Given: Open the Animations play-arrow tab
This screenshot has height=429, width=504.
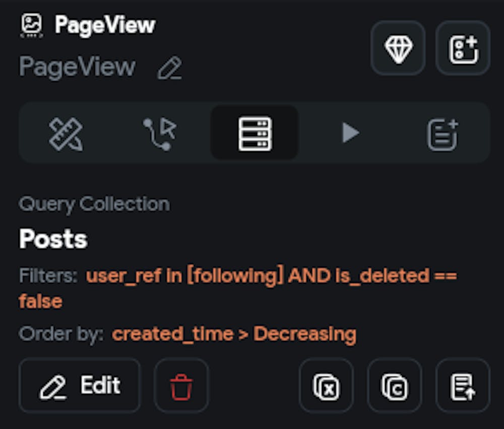Looking at the screenshot, I should coord(350,134).
